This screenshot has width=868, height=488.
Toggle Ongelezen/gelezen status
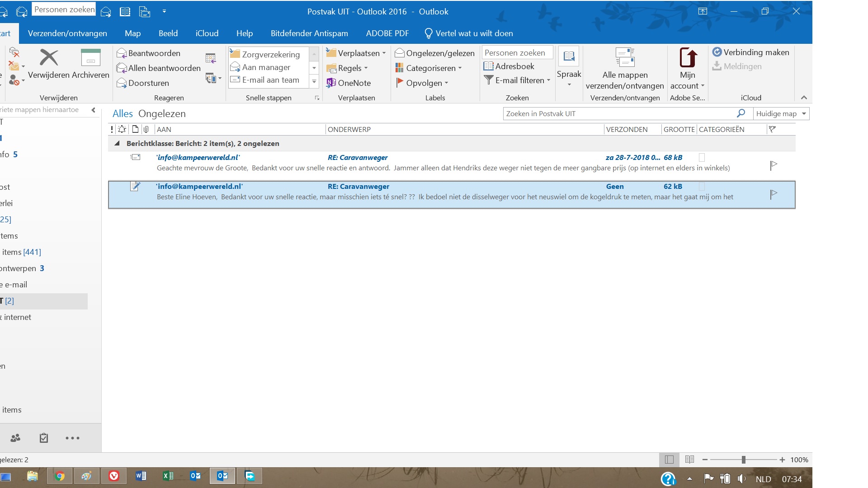(434, 53)
